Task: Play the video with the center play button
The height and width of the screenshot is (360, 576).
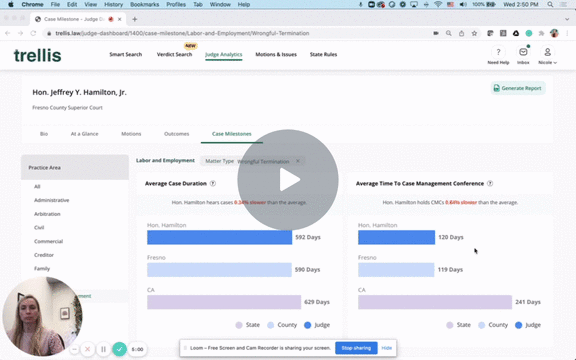Action: [x=288, y=180]
